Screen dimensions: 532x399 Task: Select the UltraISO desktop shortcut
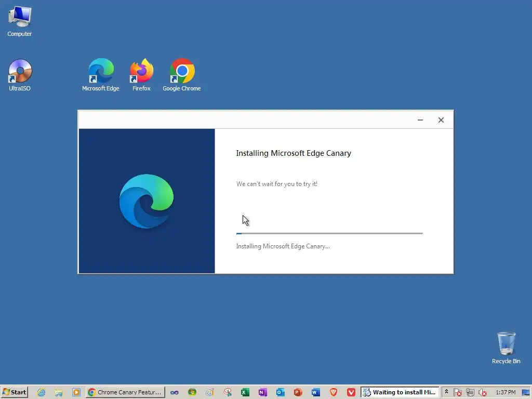[x=20, y=75]
